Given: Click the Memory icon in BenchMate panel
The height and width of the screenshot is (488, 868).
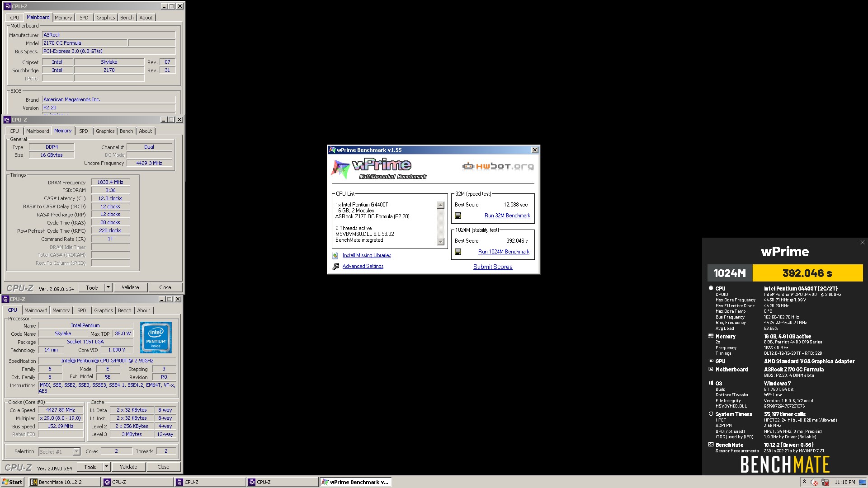Looking at the screenshot, I should [711, 336].
